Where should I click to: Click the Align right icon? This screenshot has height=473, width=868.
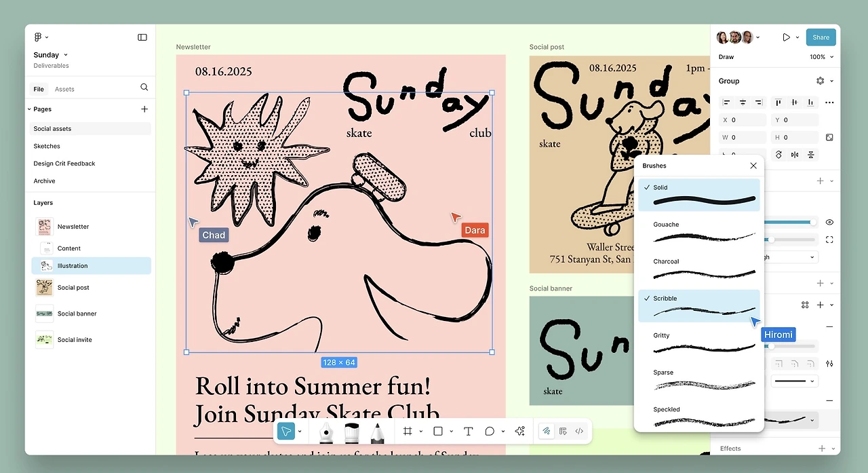coord(759,102)
